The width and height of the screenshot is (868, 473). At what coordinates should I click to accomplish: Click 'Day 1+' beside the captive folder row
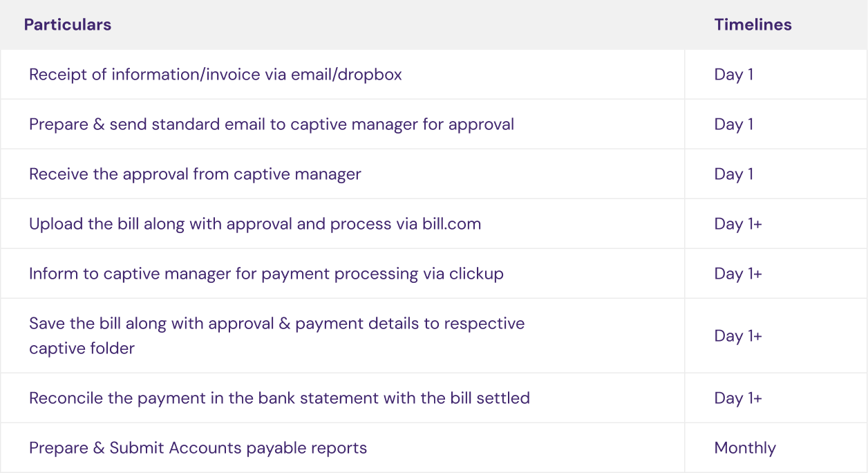tap(739, 335)
